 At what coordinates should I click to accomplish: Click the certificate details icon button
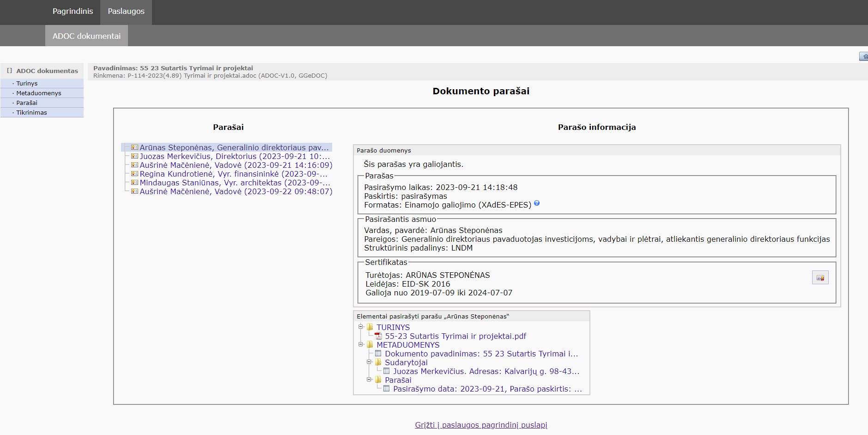(820, 277)
